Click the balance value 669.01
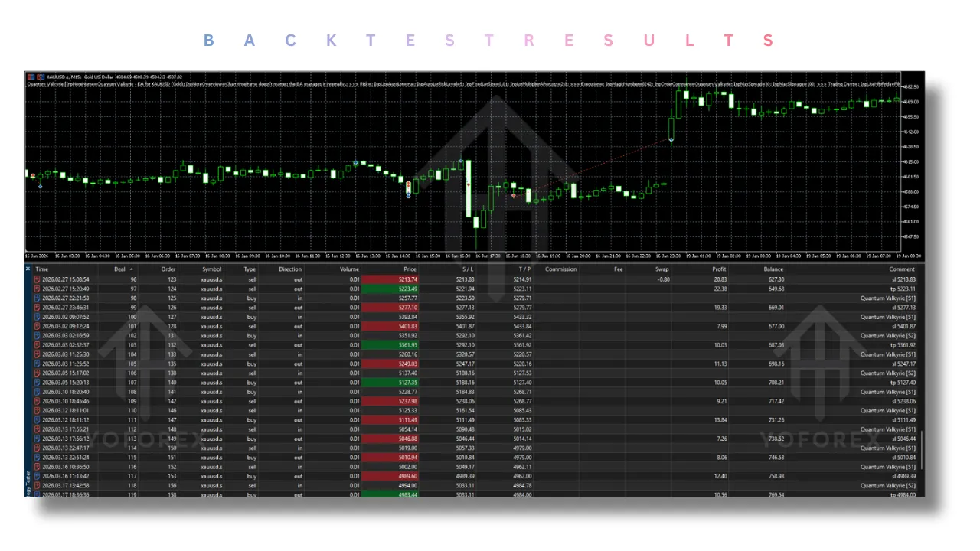 775,307
